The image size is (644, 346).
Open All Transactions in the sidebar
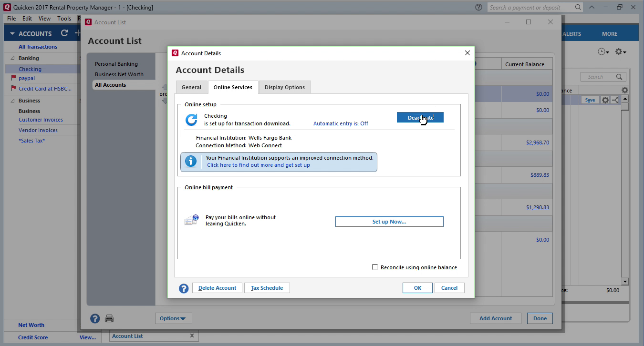pyautogui.click(x=38, y=47)
